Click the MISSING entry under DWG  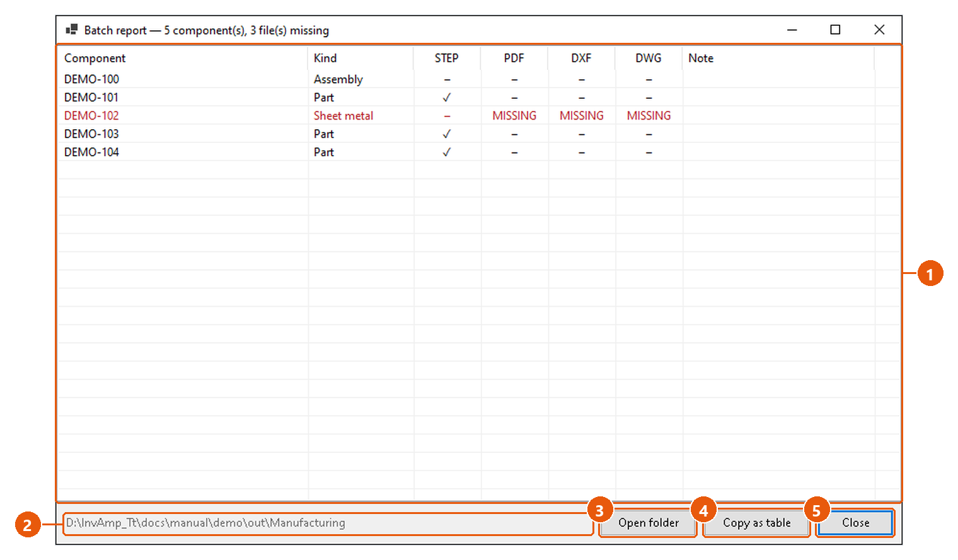pos(649,116)
